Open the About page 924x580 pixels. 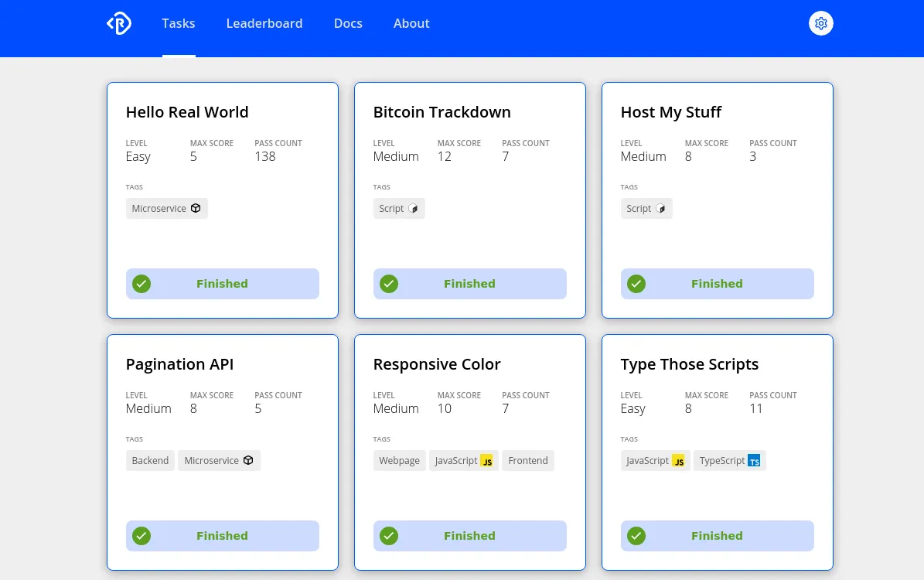coord(411,23)
